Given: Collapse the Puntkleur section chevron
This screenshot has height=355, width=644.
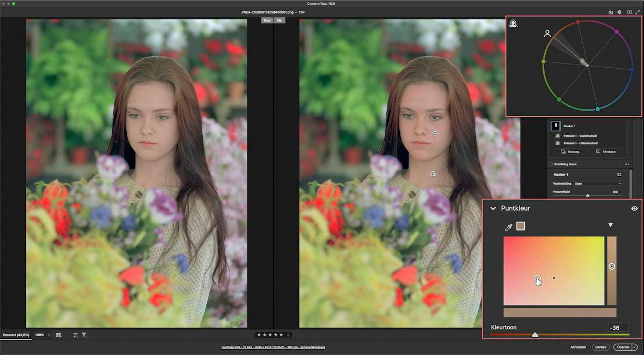Looking at the screenshot, I should [x=493, y=208].
